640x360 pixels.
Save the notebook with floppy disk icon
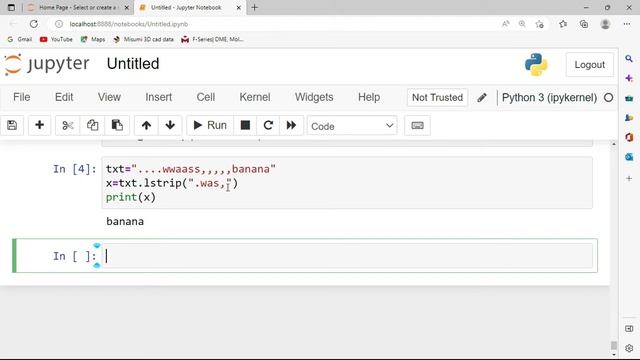pos(12,125)
